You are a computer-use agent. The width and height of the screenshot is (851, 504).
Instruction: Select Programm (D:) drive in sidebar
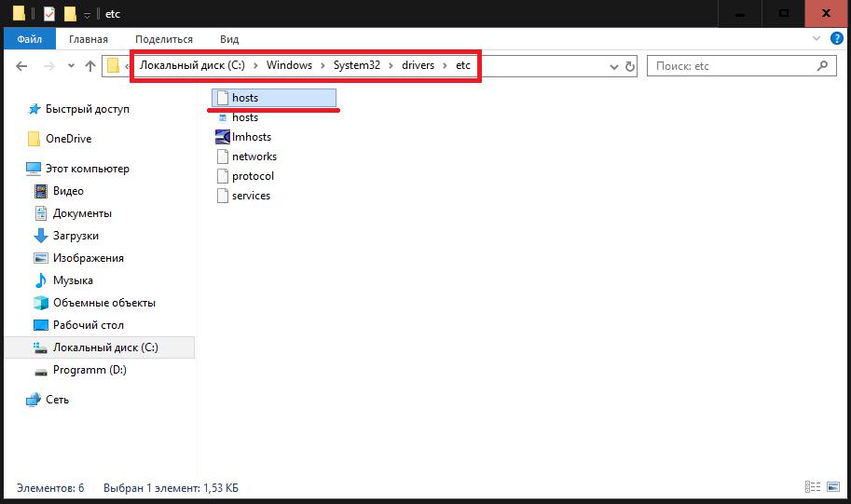[89, 370]
